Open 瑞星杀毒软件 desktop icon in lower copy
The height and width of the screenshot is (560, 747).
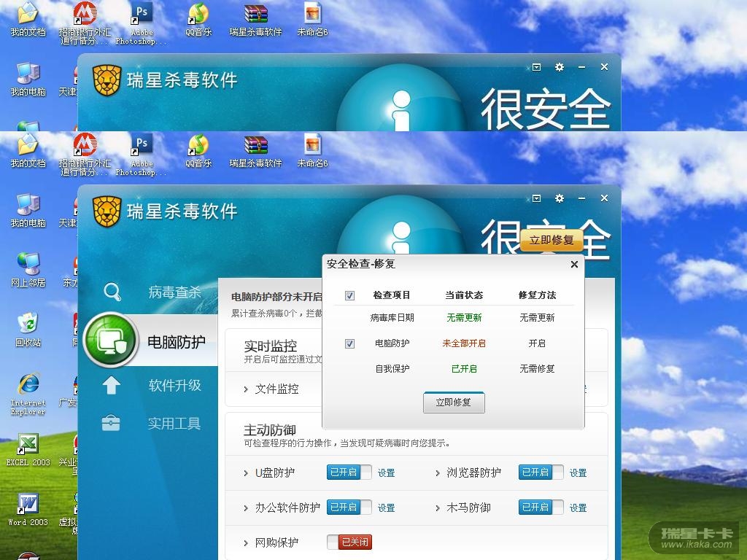point(256,150)
